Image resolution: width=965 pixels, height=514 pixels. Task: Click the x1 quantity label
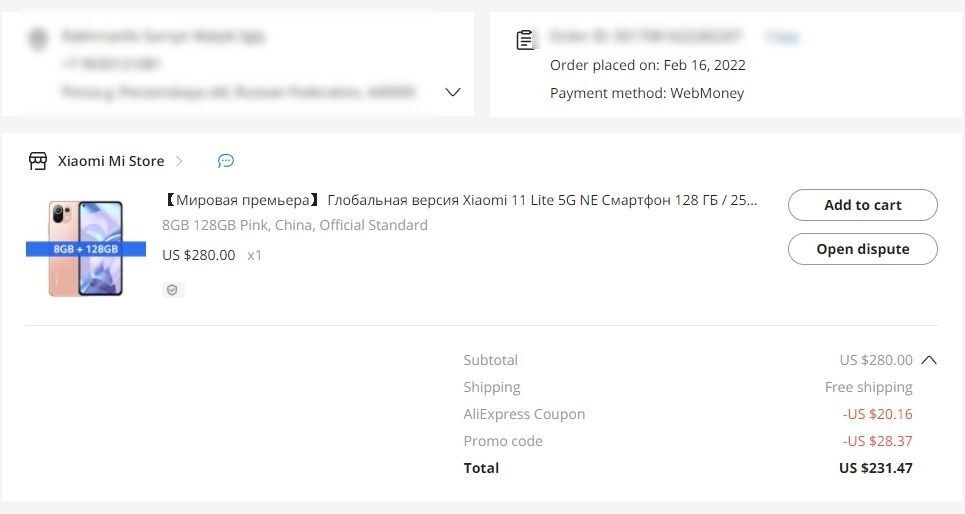pyautogui.click(x=255, y=255)
